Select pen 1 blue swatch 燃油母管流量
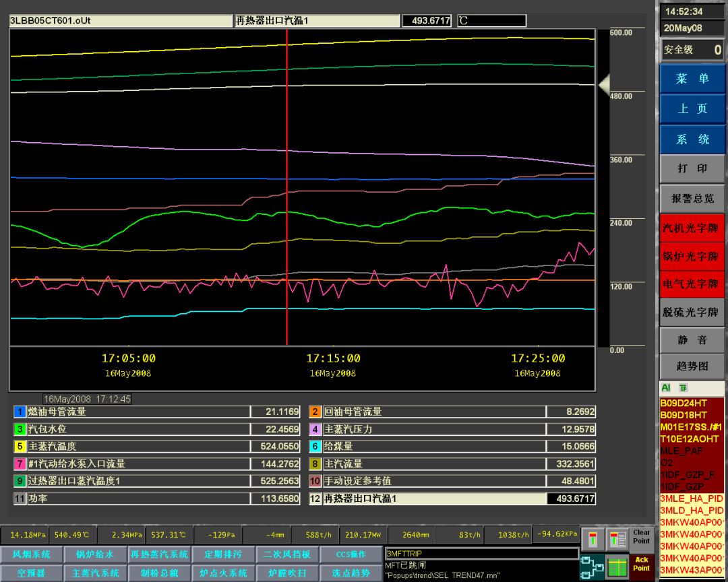 pyautogui.click(x=20, y=412)
